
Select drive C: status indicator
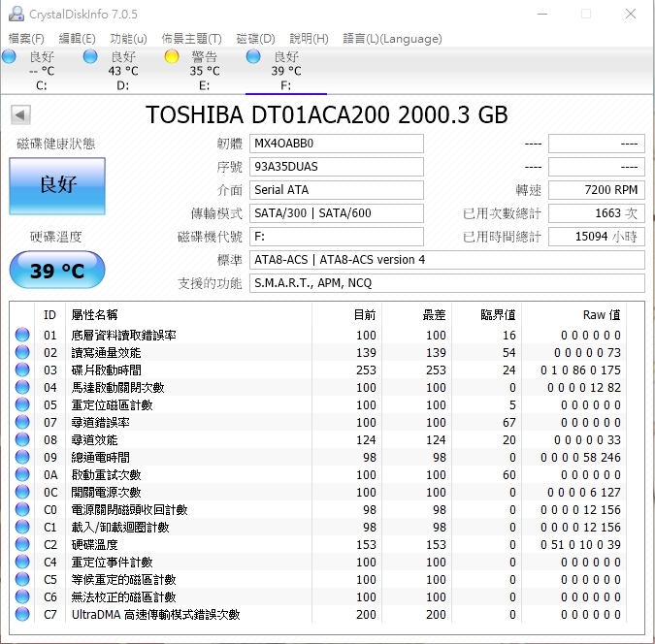(9, 56)
